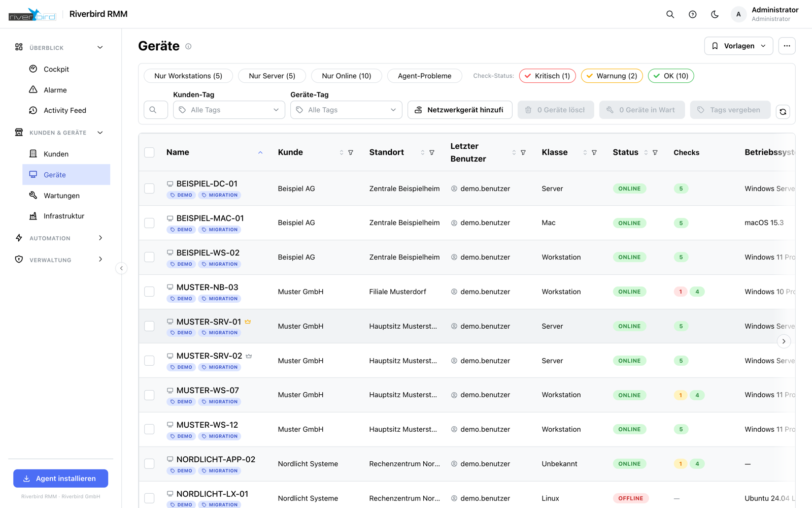Screen dimensions: 812x508
Task: Expand the Automation sidebar section
Action: click(59, 238)
